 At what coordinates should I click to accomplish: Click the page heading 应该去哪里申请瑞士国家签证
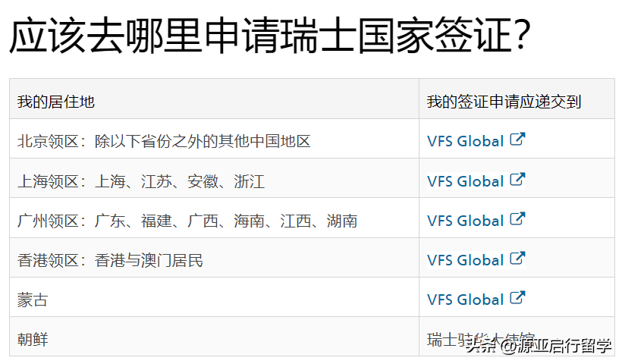(269, 37)
